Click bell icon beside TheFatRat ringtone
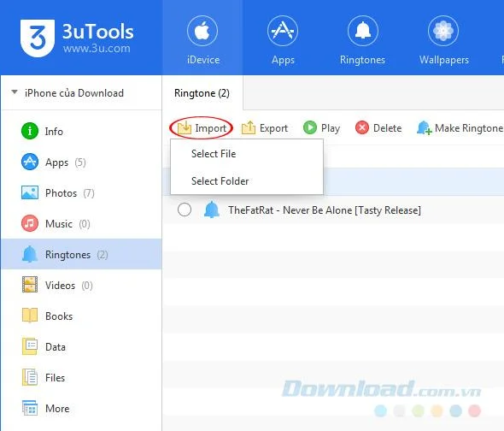The width and height of the screenshot is (504, 431). coord(212,210)
